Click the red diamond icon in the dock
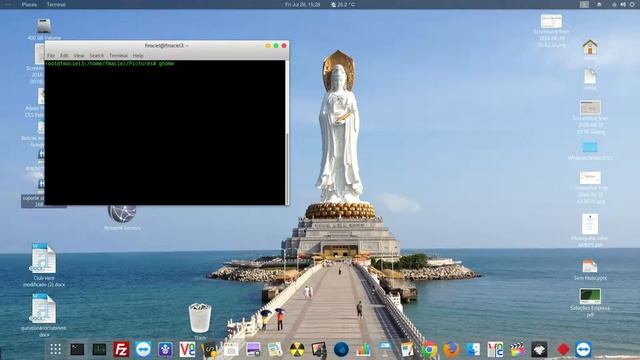The width and height of the screenshot is (640, 360). (x=563, y=349)
